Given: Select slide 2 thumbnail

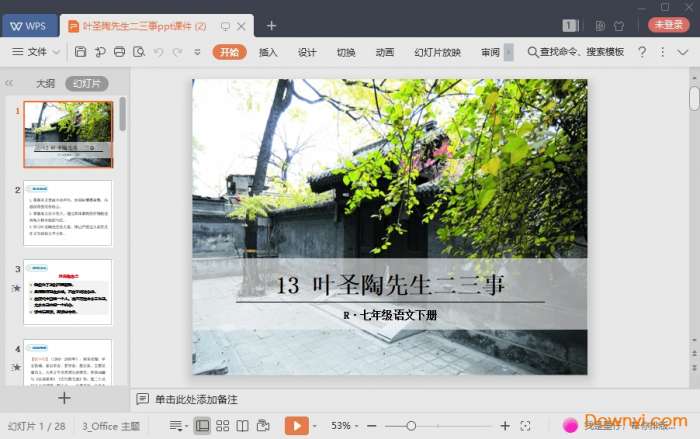Looking at the screenshot, I should click(x=68, y=213).
